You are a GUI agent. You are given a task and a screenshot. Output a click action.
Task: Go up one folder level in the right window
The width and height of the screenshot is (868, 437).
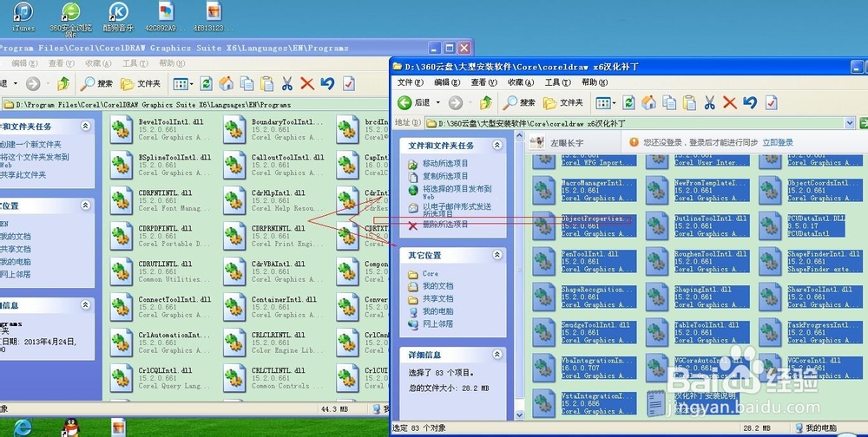click(486, 102)
